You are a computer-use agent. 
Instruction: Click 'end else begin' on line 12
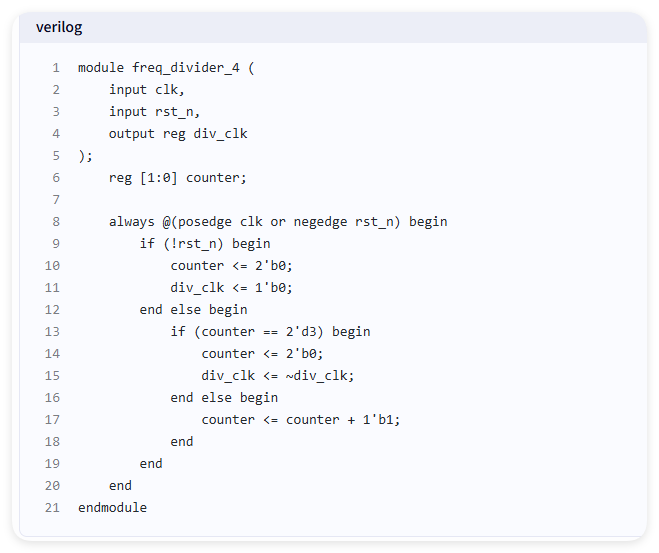click(x=193, y=310)
